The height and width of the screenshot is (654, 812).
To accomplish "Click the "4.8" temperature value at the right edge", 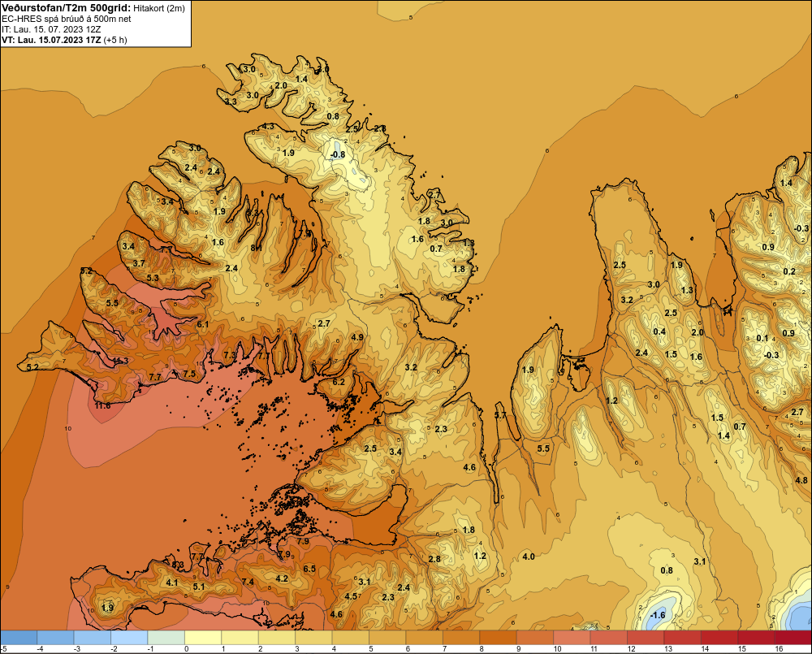I will [801, 480].
